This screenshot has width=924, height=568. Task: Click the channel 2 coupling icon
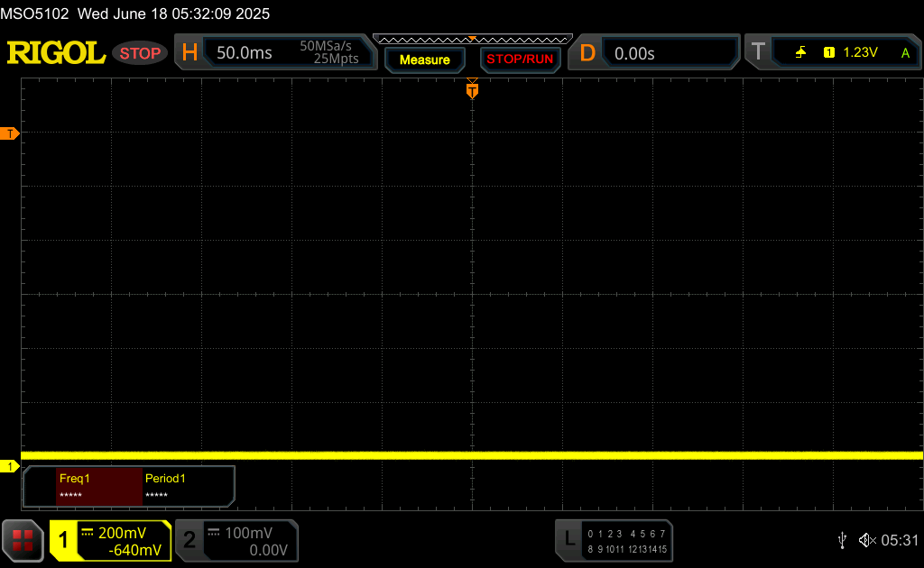click(214, 533)
